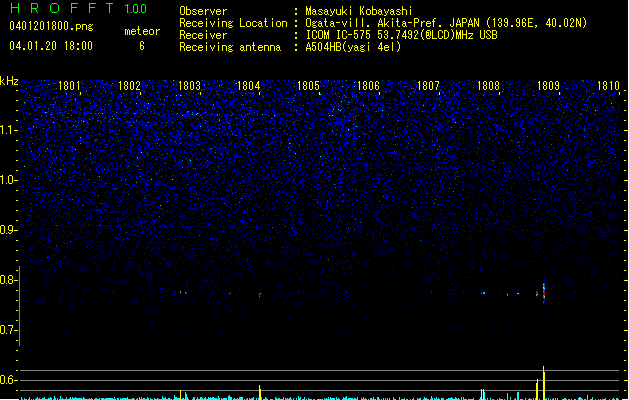The image size is (629, 400).
Task: Click the tallest yellow intensity spike near 1809
Action: (x=544, y=383)
